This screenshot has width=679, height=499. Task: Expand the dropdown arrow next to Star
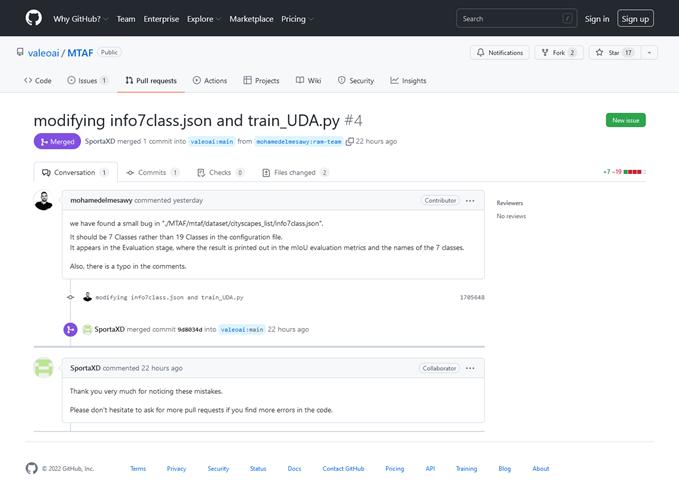pyautogui.click(x=649, y=52)
